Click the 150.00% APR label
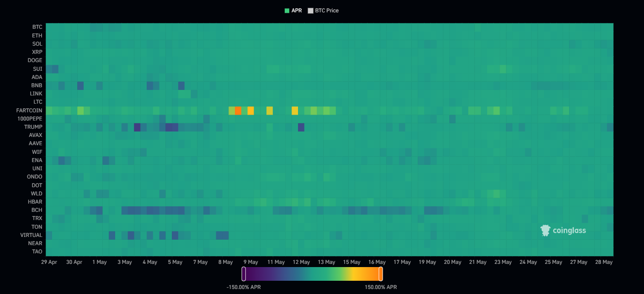644x294 pixels. 381,287
